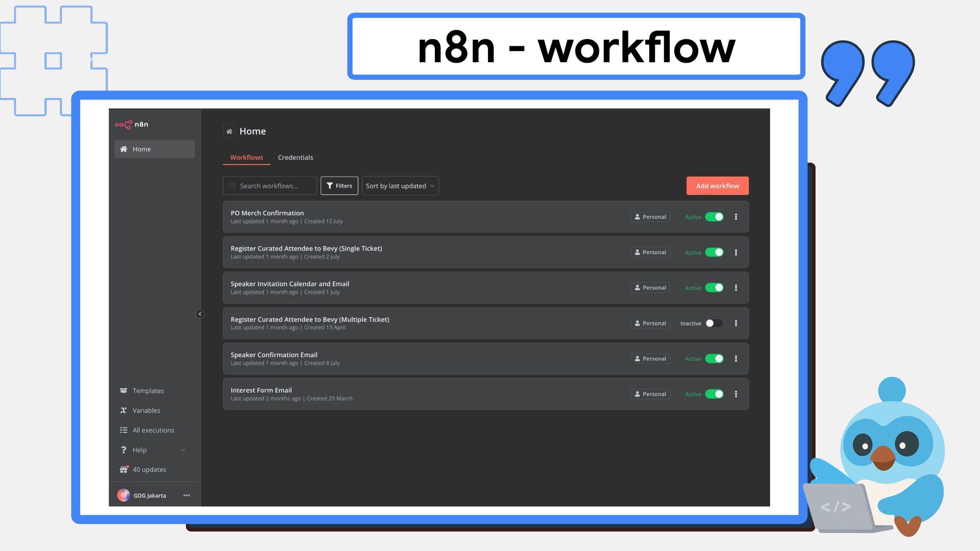
Task: Open Templates in the sidebar
Action: pyautogui.click(x=148, y=391)
